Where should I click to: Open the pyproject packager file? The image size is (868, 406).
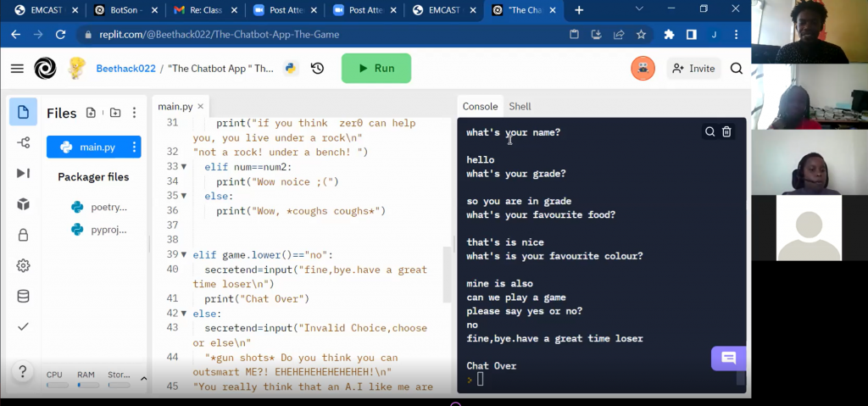(100, 230)
